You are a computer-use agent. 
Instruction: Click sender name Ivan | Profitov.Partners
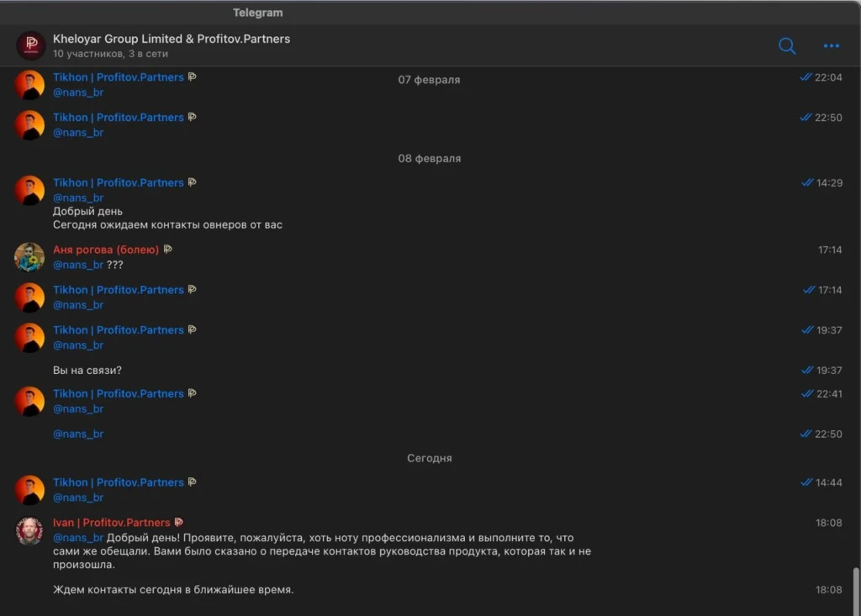[112, 523]
